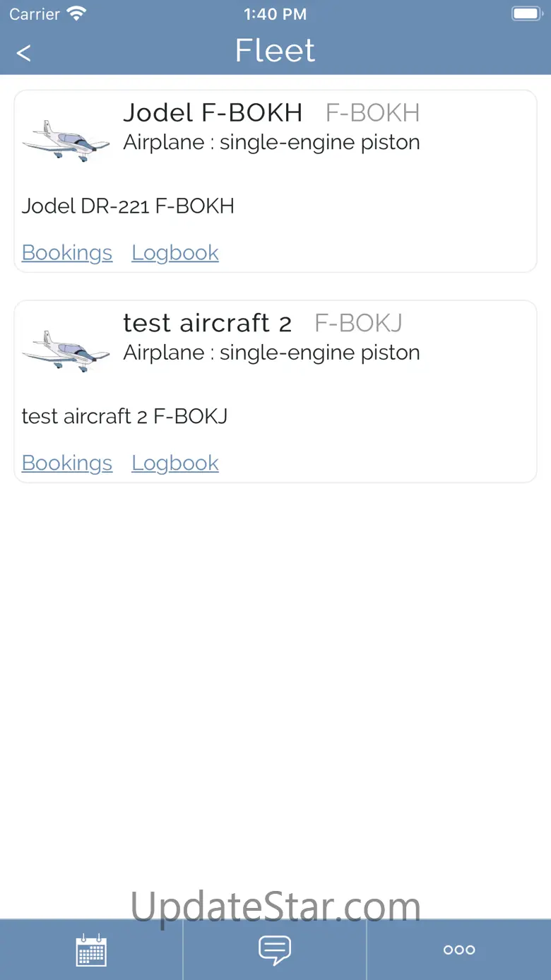Open Bookings for test aircraft 2
This screenshot has width=551, height=980.
click(x=67, y=463)
